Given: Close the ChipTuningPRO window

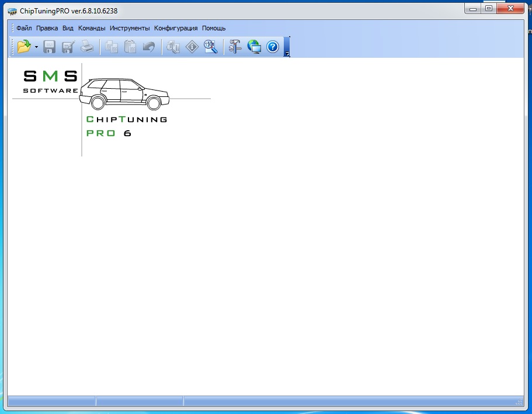Looking at the screenshot, I should pyautogui.click(x=510, y=9).
